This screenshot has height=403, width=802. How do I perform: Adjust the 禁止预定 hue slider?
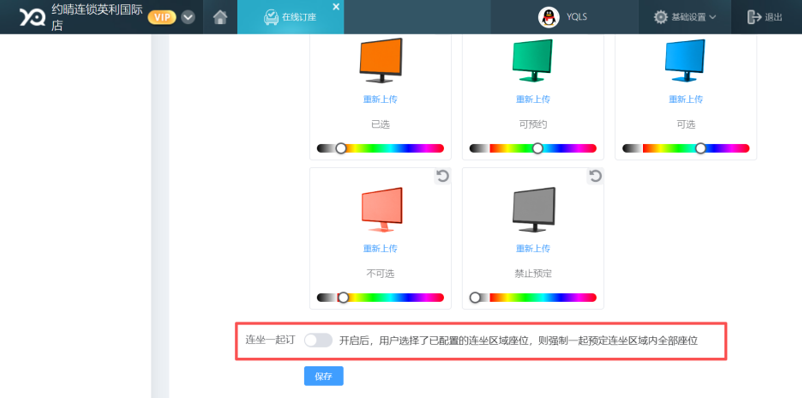coord(533,298)
